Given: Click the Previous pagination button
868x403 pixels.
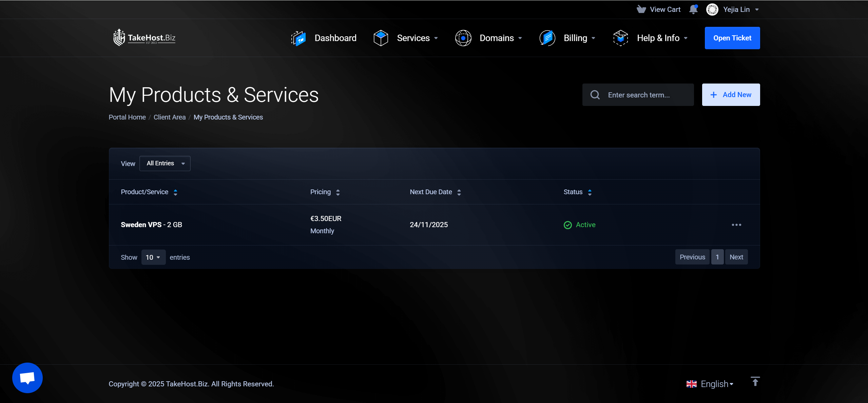Looking at the screenshot, I should (x=692, y=257).
